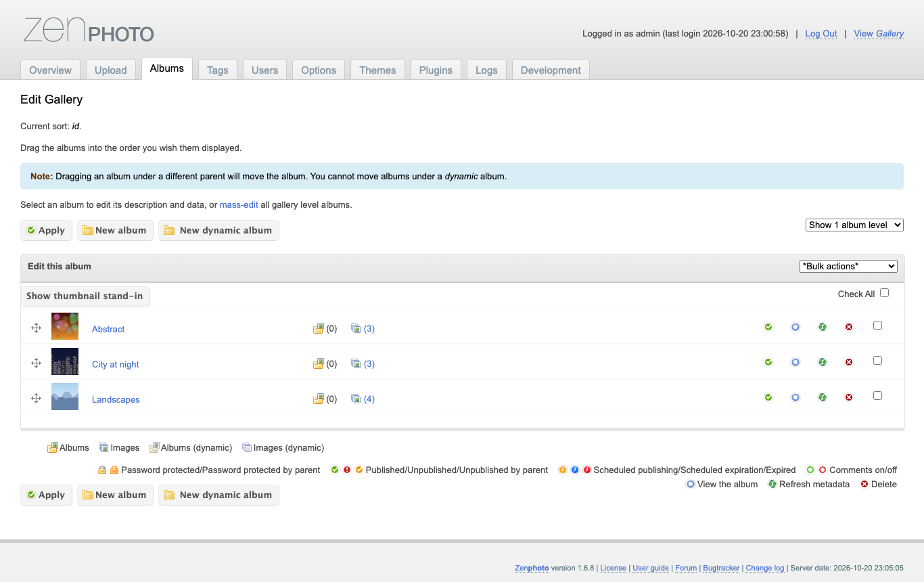Refresh metadata for the Abstract album
Image resolution: width=924 pixels, height=582 pixels.
pyautogui.click(x=823, y=327)
